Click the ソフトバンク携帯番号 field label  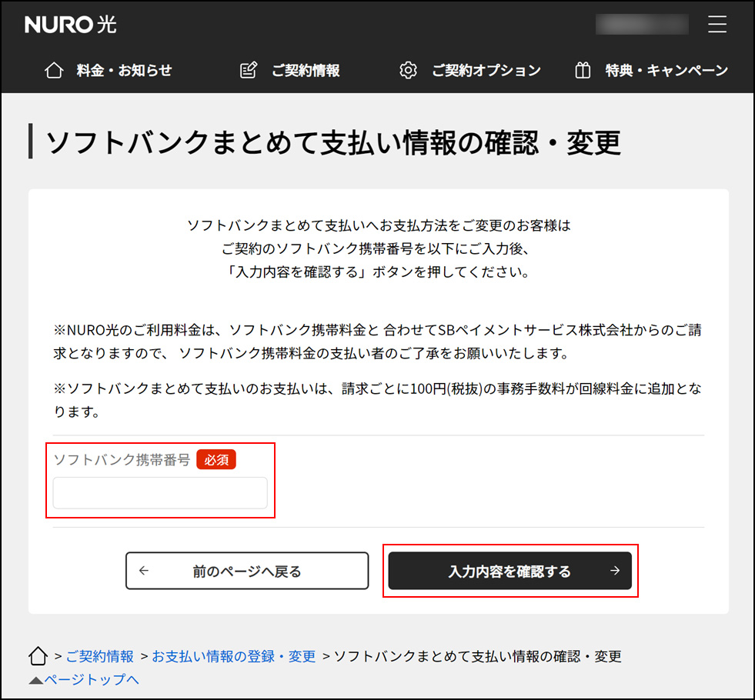point(122,460)
